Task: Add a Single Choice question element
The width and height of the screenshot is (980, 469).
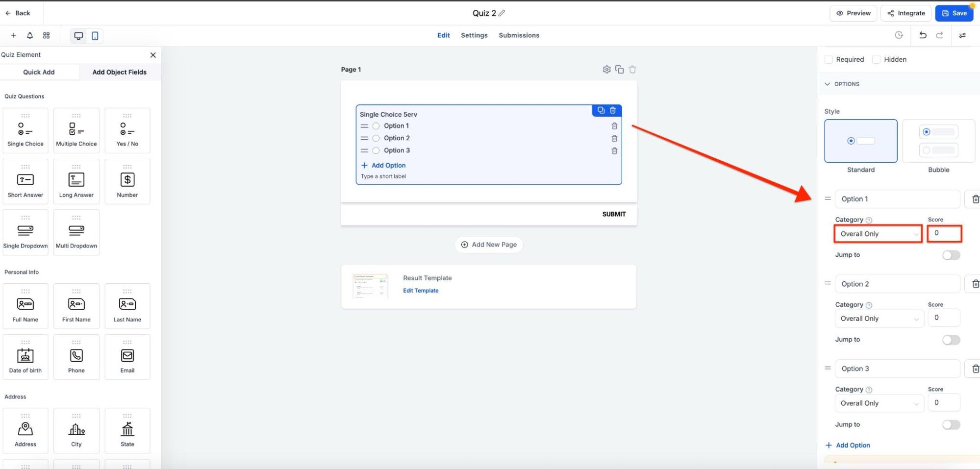Action: 25,131
